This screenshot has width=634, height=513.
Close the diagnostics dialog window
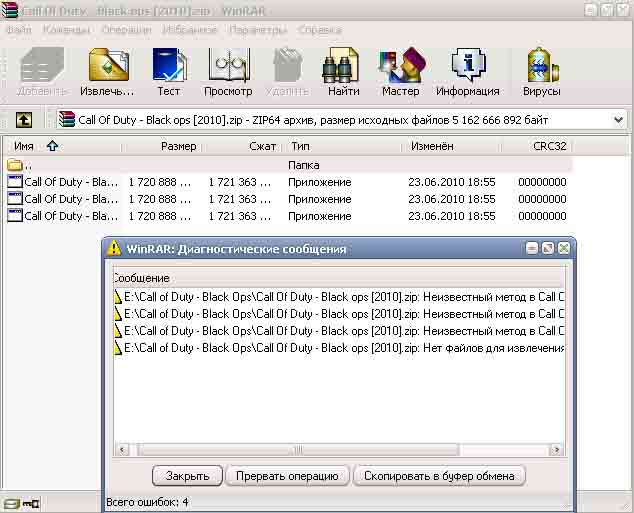564,248
